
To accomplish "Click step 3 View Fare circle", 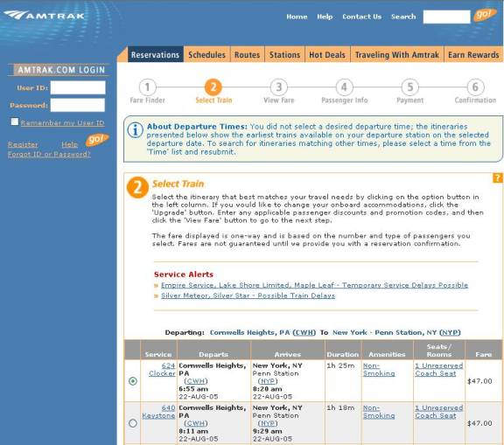I will (x=279, y=87).
